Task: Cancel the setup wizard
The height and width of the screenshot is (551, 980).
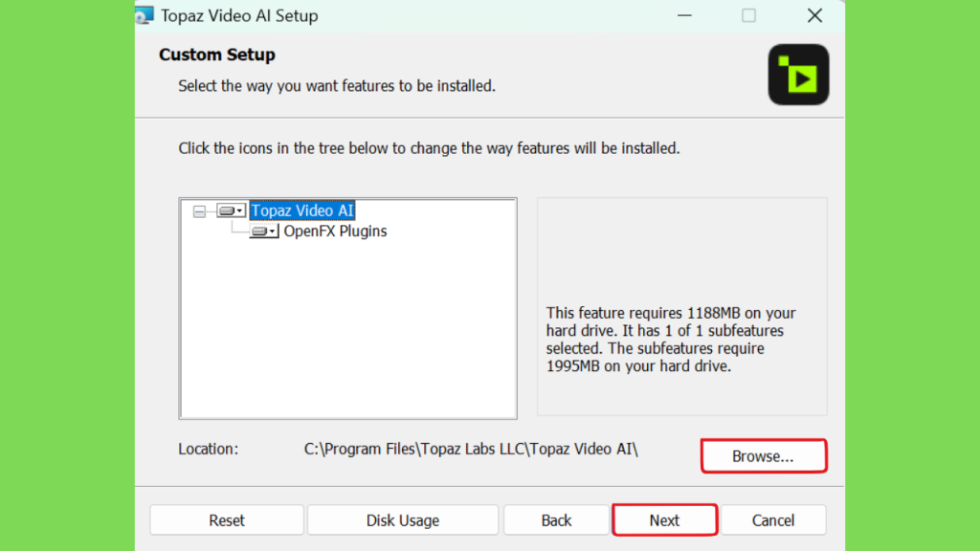Action: point(773,520)
